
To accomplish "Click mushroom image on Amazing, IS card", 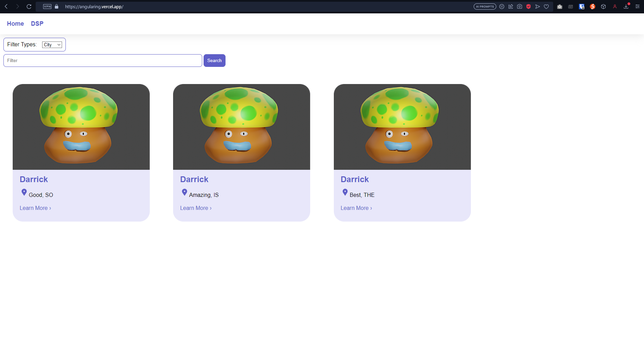I will pyautogui.click(x=242, y=127).
